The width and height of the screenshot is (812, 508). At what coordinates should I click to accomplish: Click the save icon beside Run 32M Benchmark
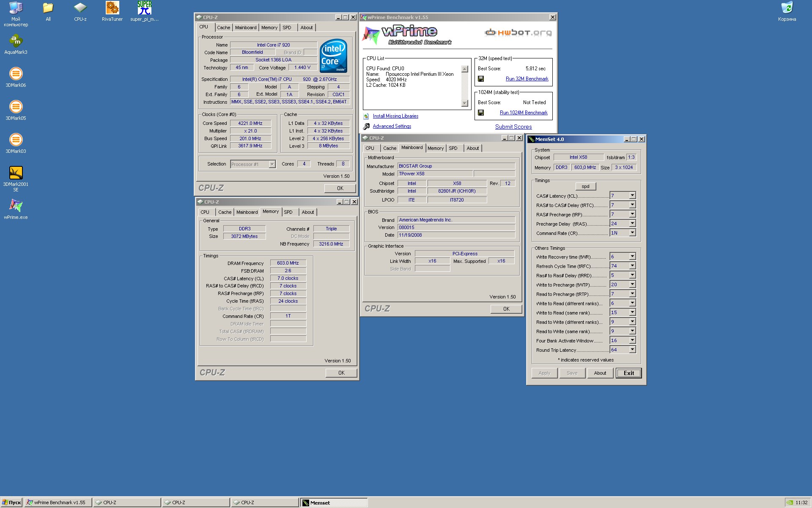[x=481, y=79]
